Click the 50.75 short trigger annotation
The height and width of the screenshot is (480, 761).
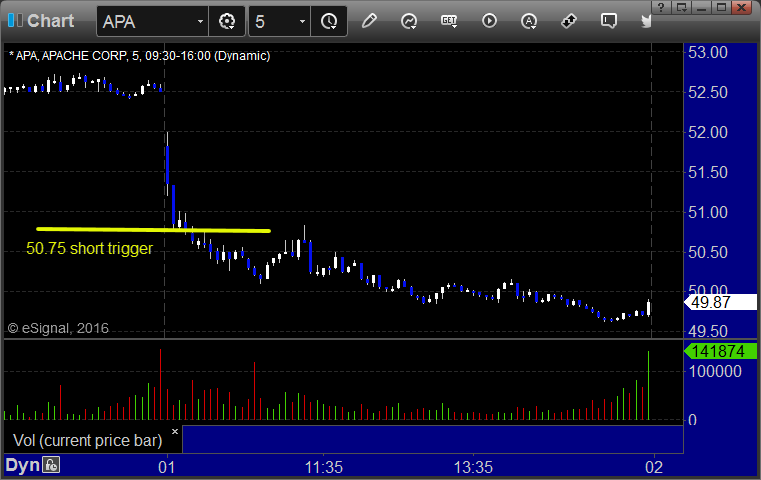[89, 248]
